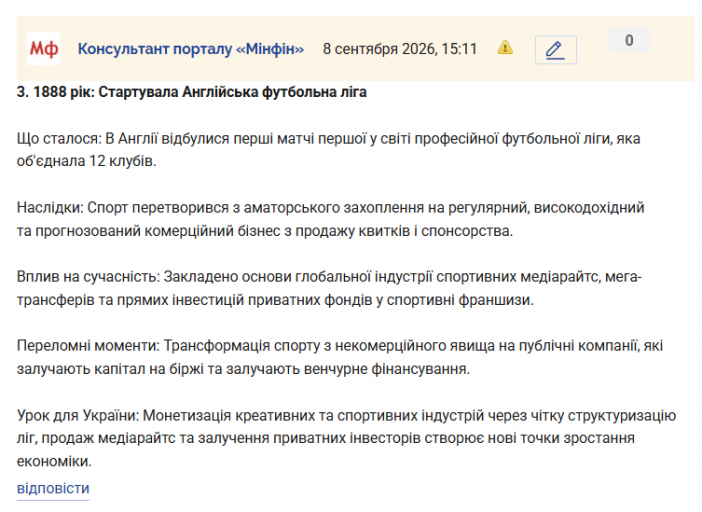Click the paragraph starting Вплив на сучасність
Viewport: 702px width, 512px height.
pos(330,288)
